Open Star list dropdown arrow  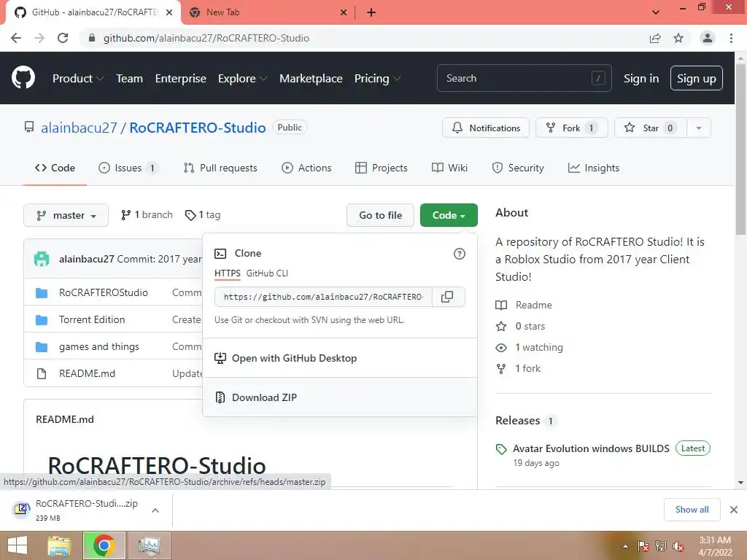(x=698, y=128)
